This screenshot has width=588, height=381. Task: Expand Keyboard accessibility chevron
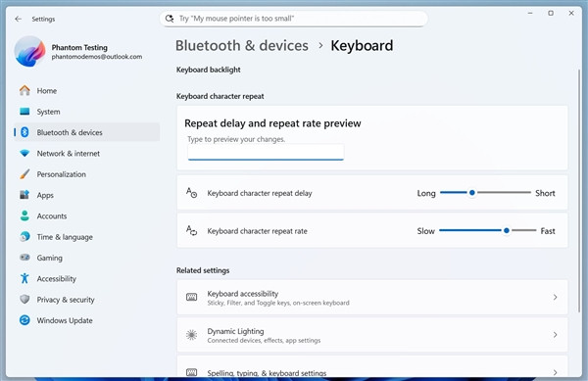[555, 298]
